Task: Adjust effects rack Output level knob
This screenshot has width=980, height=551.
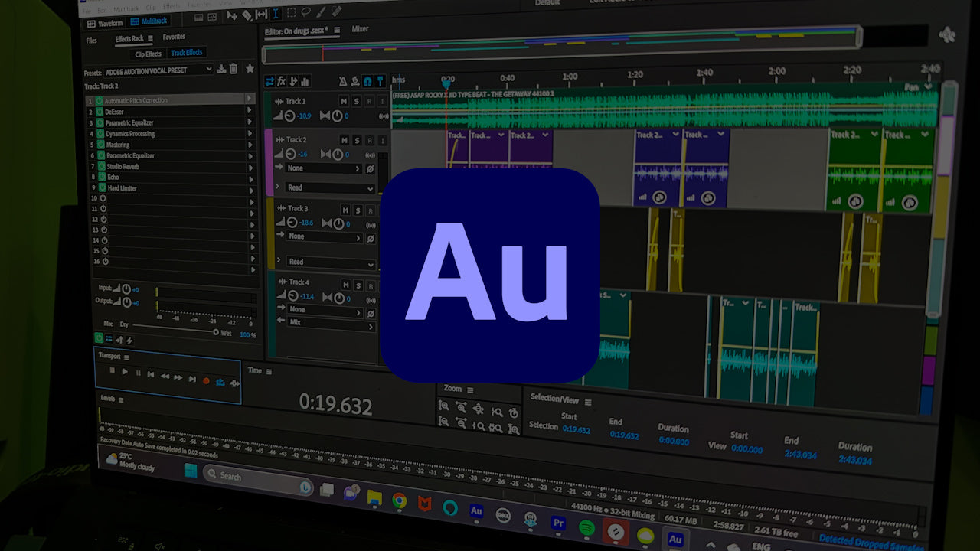Action: [x=126, y=302]
